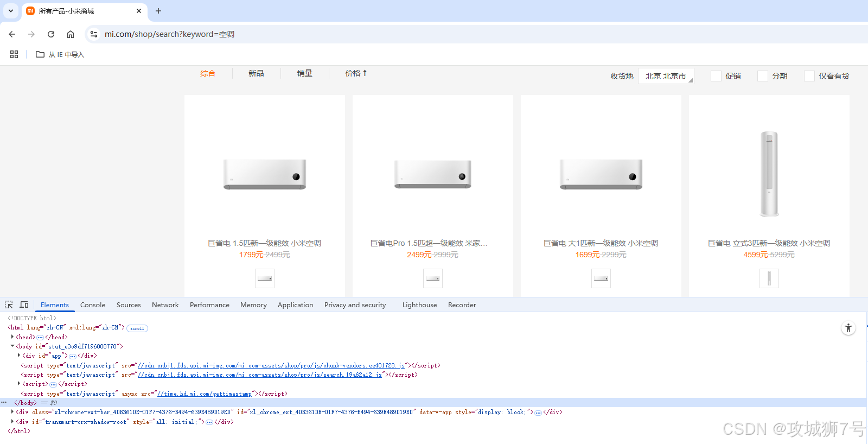The image size is (868, 444).
Task: View site information icon in address bar
Action: (x=94, y=34)
